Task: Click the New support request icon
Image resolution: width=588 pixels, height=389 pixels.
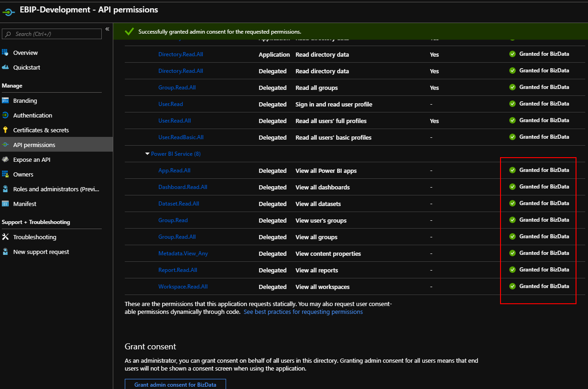Action: [5, 252]
